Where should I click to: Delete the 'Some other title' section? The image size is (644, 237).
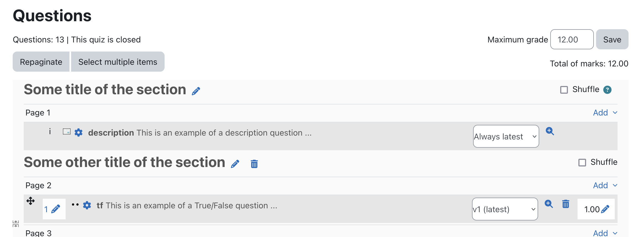pyautogui.click(x=254, y=164)
